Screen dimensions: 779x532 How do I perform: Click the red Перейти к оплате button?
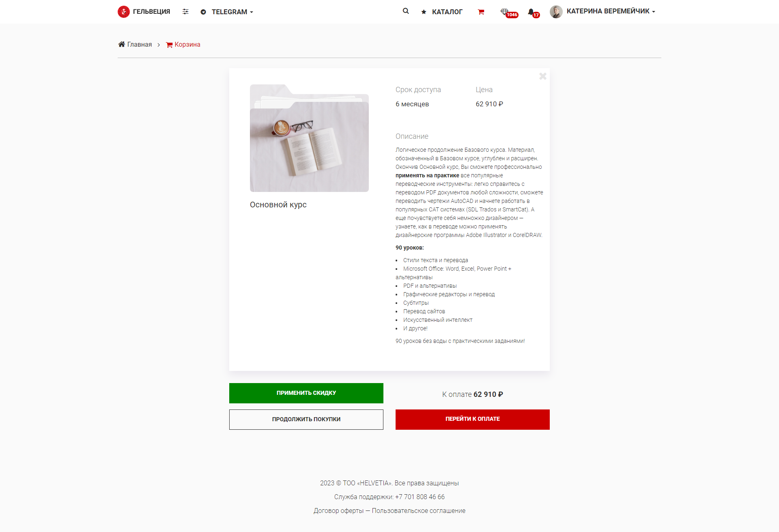pos(473,419)
